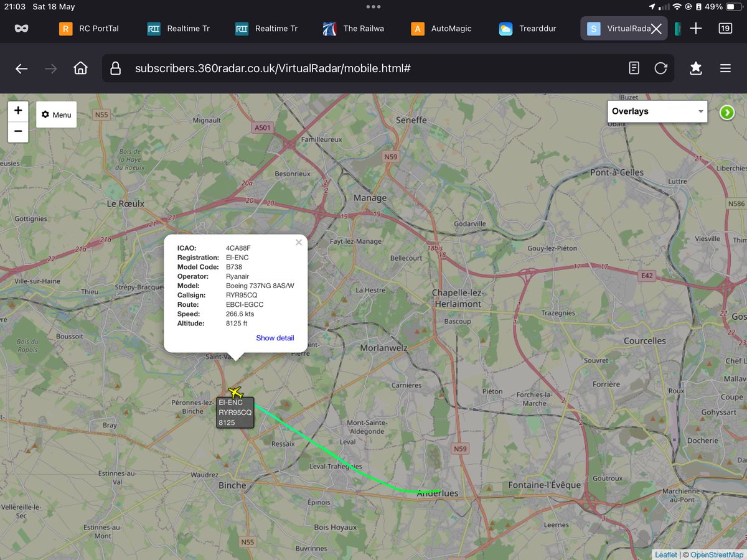Switch to The Railwa tab
The width and height of the screenshot is (747, 560).
(x=355, y=29)
